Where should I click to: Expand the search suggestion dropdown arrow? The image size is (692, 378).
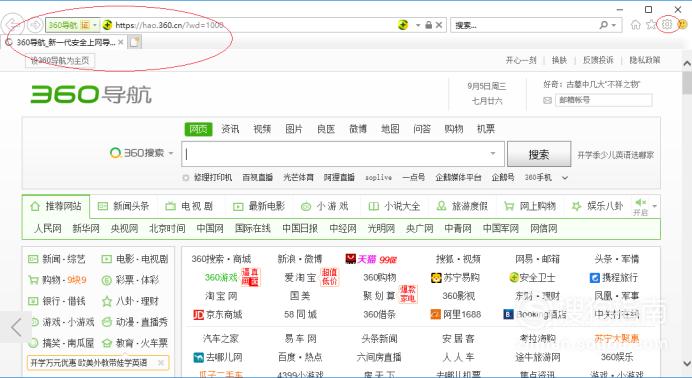click(x=493, y=153)
